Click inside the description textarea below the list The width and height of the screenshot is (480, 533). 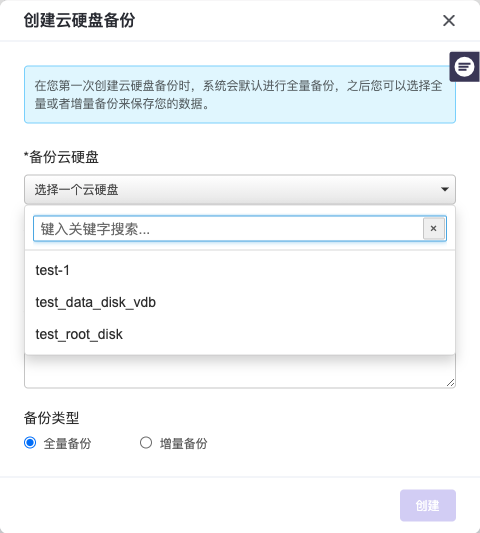(x=240, y=371)
